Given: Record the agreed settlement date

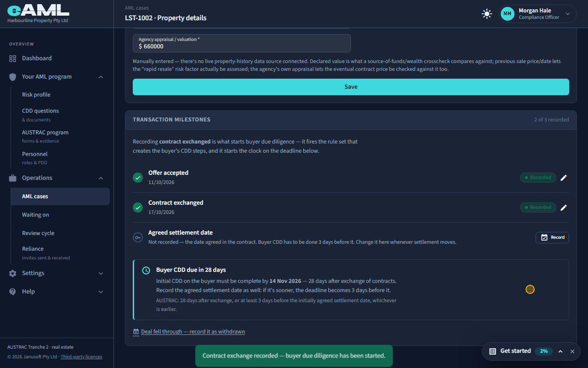Looking at the screenshot, I should pyautogui.click(x=552, y=237).
